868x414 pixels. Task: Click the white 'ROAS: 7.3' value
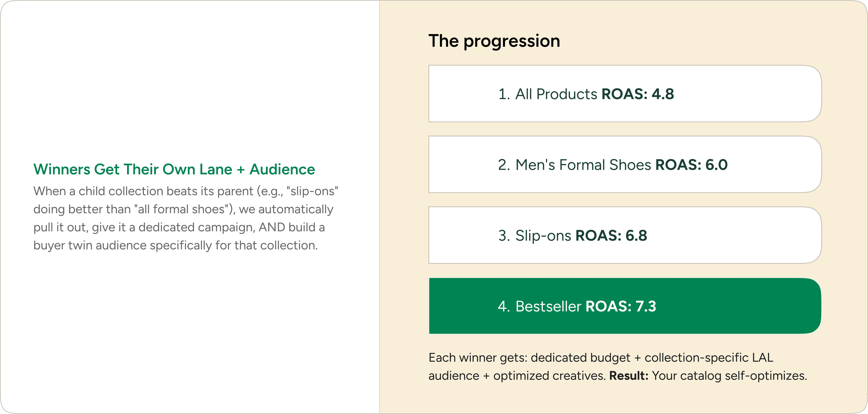click(x=621, y=307)
